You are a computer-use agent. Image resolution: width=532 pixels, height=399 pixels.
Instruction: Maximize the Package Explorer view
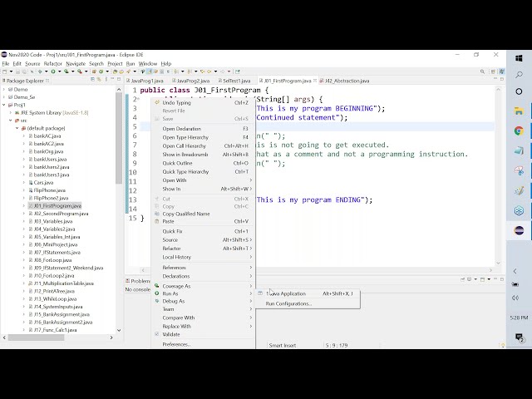tap(119, 79)
